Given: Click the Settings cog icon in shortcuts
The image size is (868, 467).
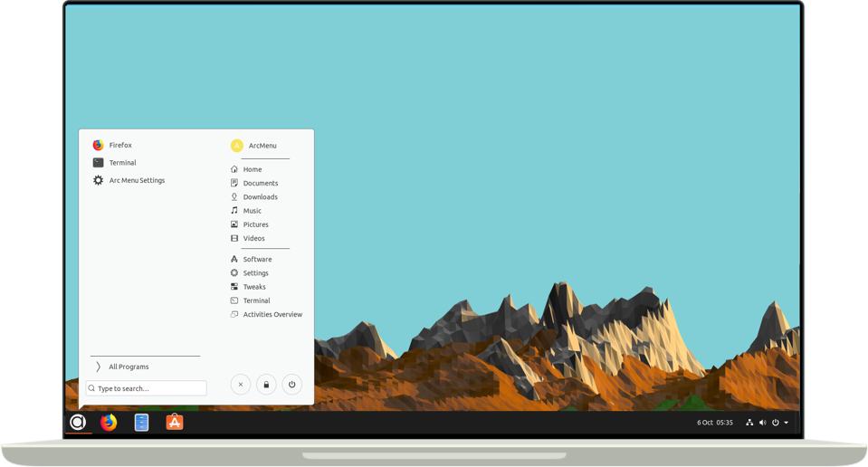Looking at the screenshot, I should [x=234, y=272].
